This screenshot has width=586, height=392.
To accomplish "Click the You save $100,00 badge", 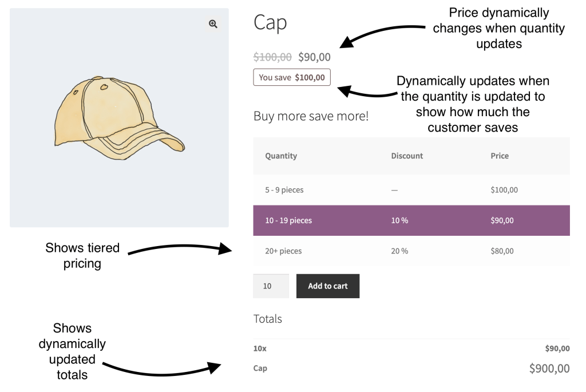I will (x=292, y=77).
